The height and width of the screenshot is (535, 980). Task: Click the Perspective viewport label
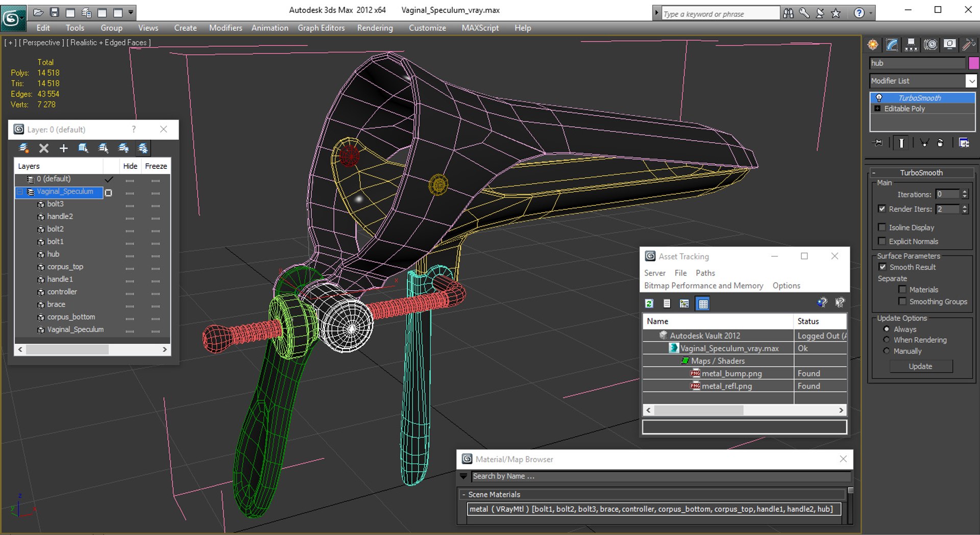[42, 43]
